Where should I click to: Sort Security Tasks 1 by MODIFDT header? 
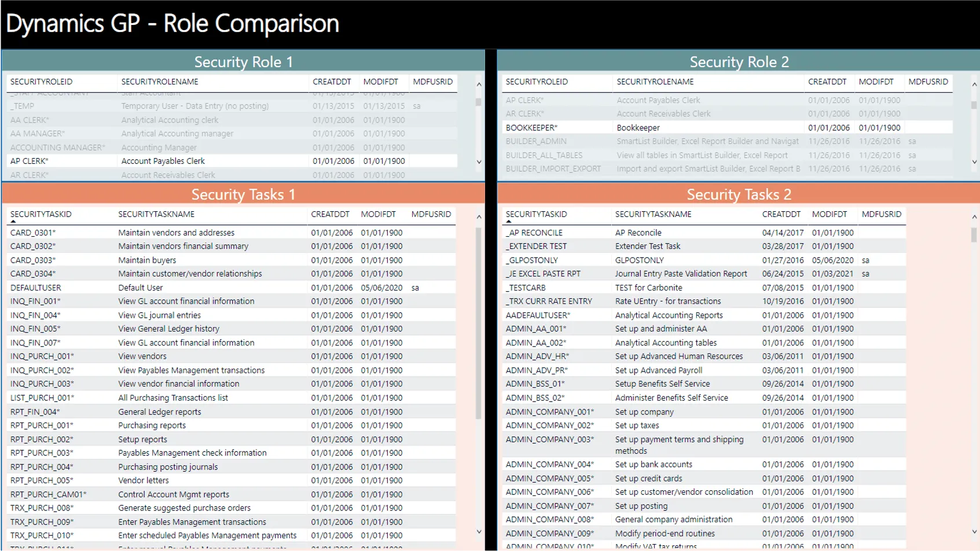[378, 214]
